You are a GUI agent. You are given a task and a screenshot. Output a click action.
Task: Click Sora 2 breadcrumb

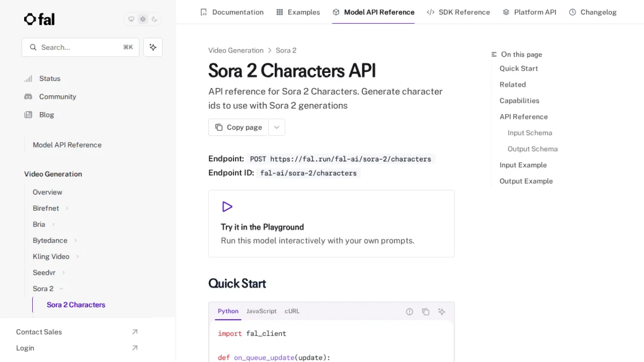(286, 50)
